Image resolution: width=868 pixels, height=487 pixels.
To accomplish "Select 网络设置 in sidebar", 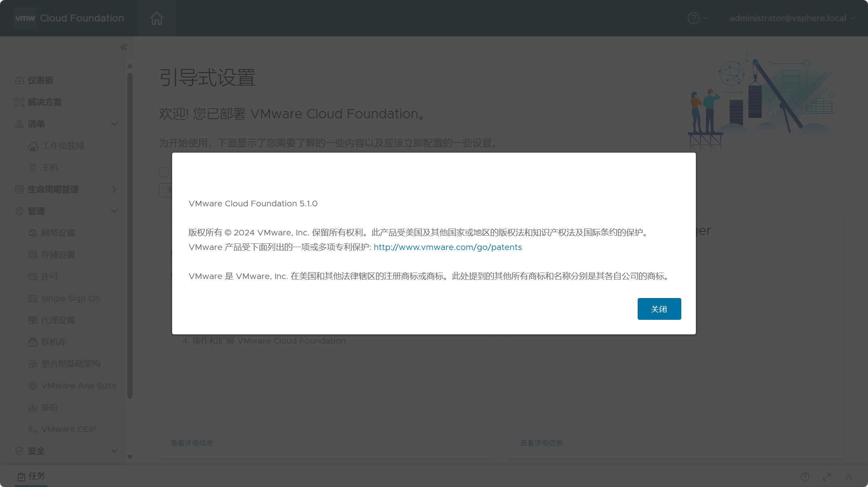I will click(58, 233).
